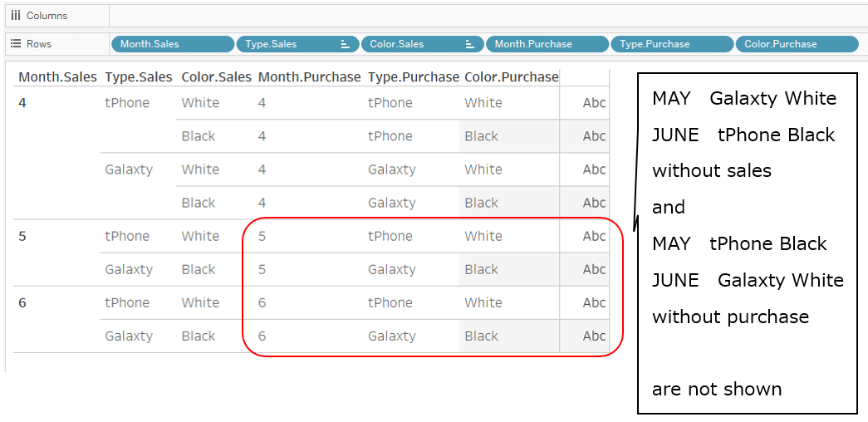The image size is (868, 422).
Task: Click the Columns shelf icon
Action: pyautogui.click(x=16, y=16)
